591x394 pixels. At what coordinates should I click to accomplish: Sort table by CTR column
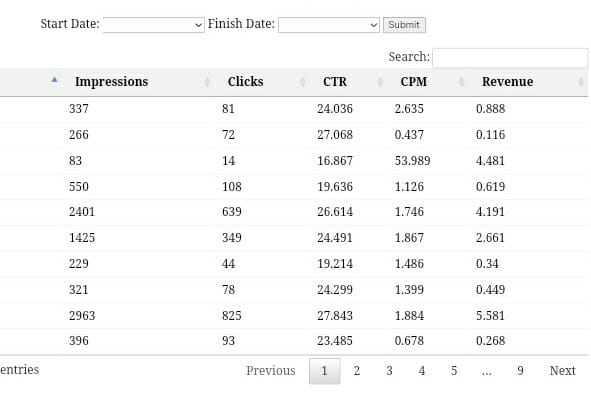click(x=335, y=82)
